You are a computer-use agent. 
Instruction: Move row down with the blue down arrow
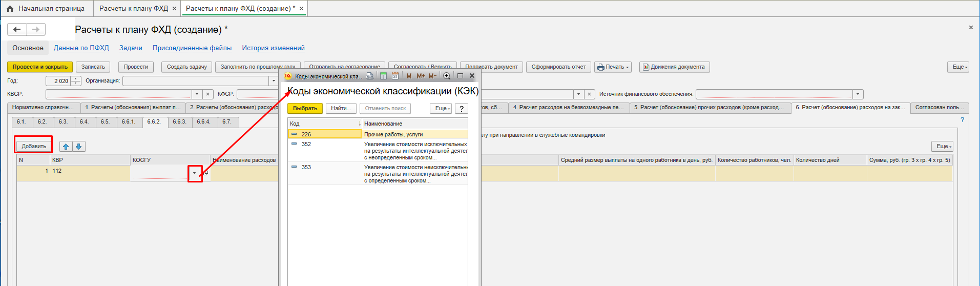click(x=79, y=147)
